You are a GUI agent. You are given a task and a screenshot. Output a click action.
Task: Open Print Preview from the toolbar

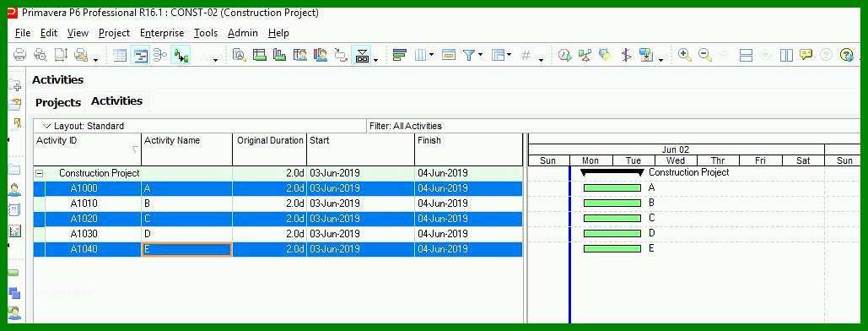click(x=40, y=55)
